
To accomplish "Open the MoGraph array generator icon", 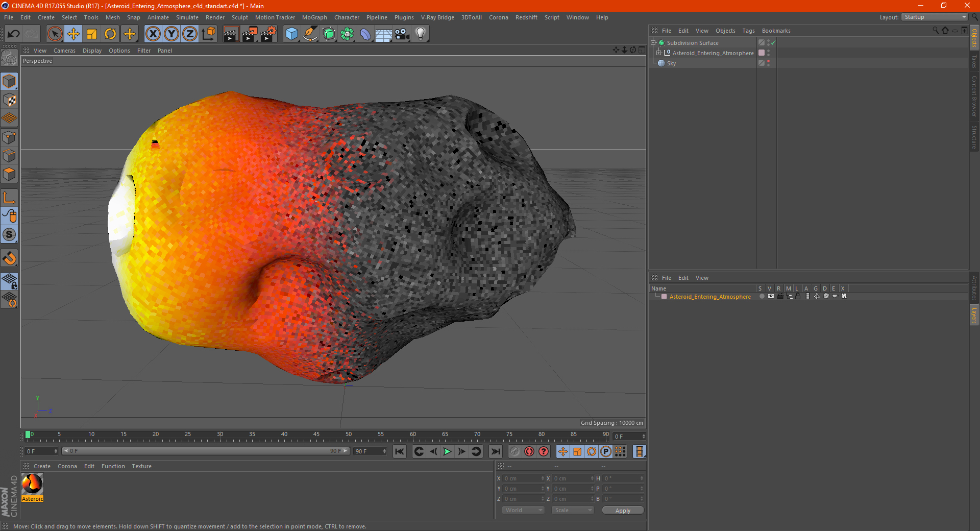I will coord(347,34).
